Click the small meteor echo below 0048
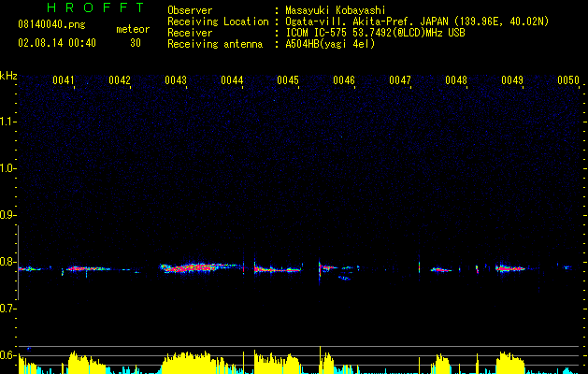Viewport: 588px width, 374px height. coord(441,269)
